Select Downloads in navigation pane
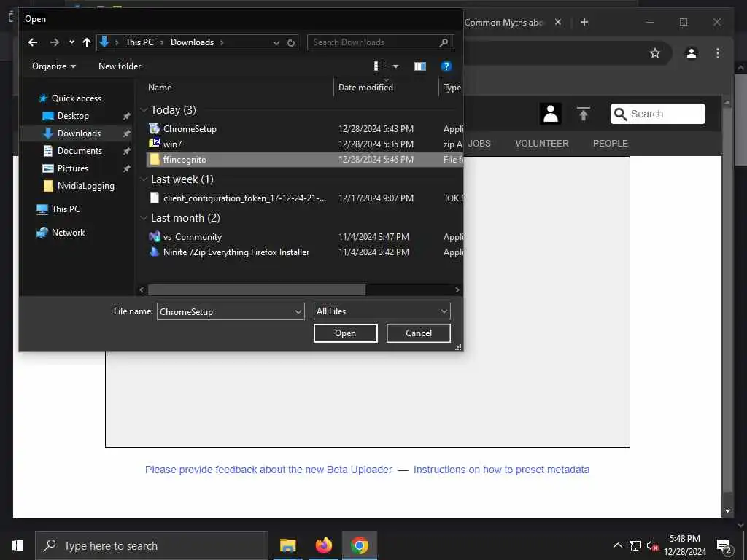The image size is (747, 560). 79,133
